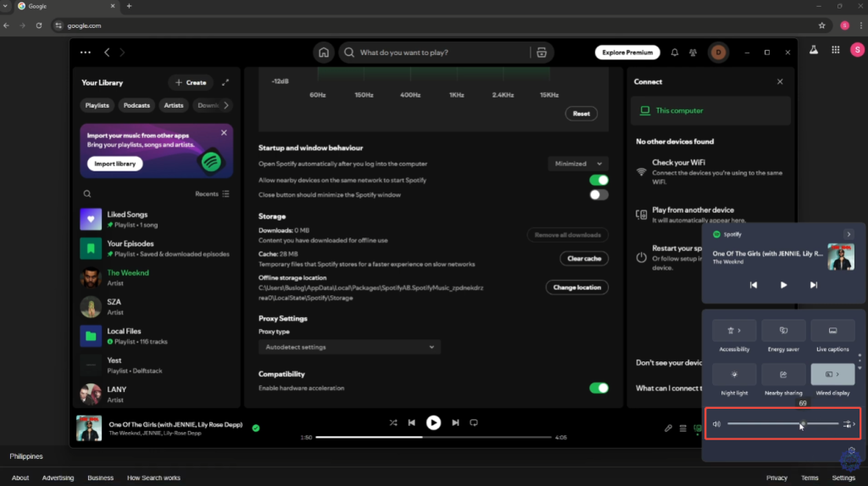The width and height of the screenshot is (868, 486).
Task: Enable repeat in Spotify player
Action: [x=474, y=423]
